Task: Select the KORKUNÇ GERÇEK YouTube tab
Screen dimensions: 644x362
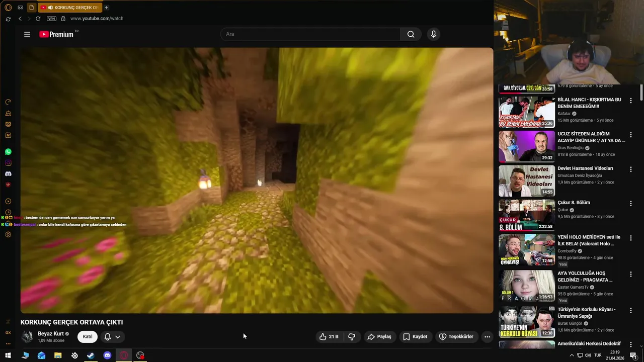Action: (x=69, y=8)
